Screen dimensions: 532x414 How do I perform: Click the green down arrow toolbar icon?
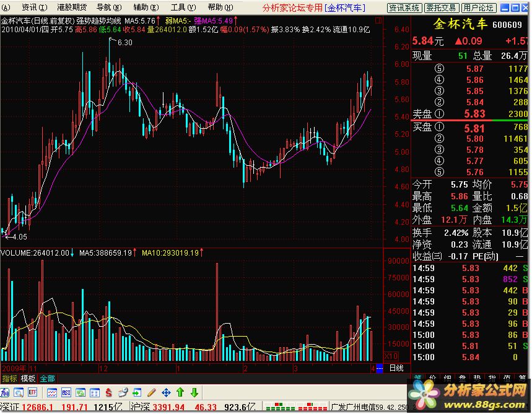click(x=194, y=393)
